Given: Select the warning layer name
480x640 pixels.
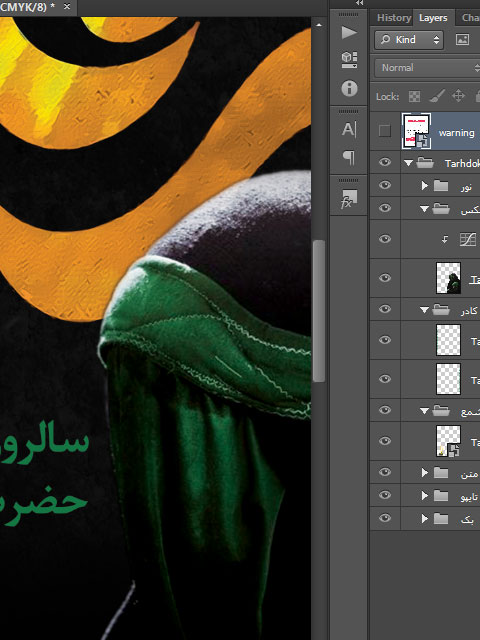Looking at the screenshot, I should (456, 133).
